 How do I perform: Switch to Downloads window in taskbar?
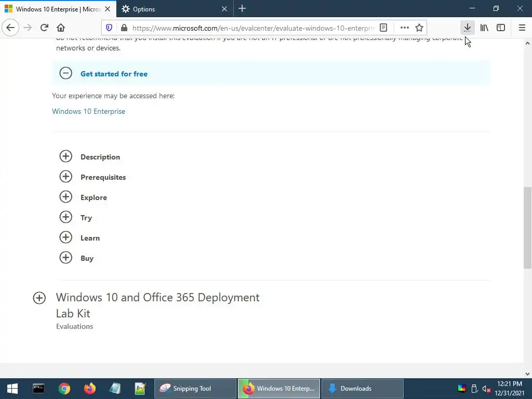point(362,389)
